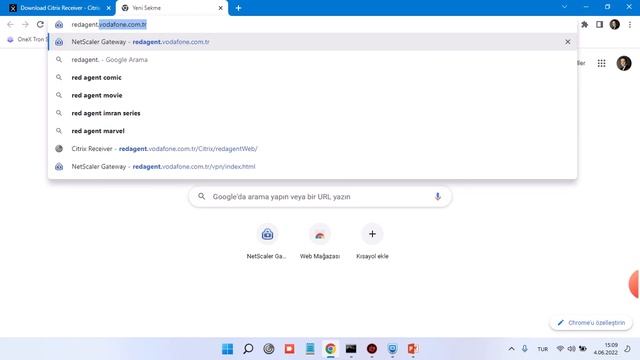This screenshot has height=360, width=640.
Task: Open Windows Start menu
Action: (x=227, y=349)
